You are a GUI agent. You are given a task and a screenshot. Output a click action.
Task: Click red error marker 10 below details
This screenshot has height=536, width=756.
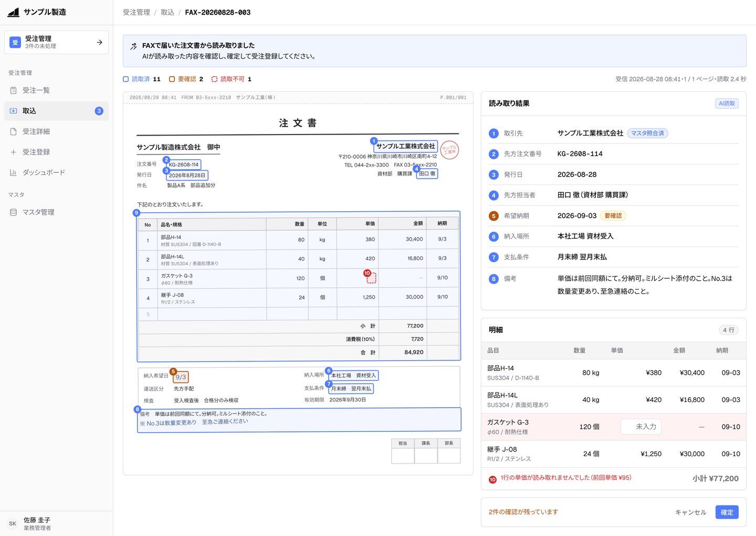(x=492, y=480)
